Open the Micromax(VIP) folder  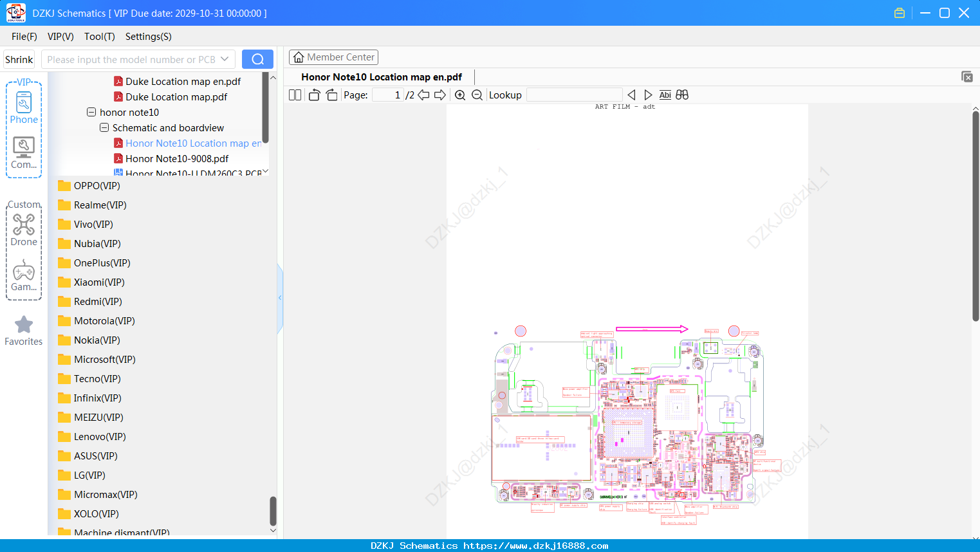click(97, 494)
